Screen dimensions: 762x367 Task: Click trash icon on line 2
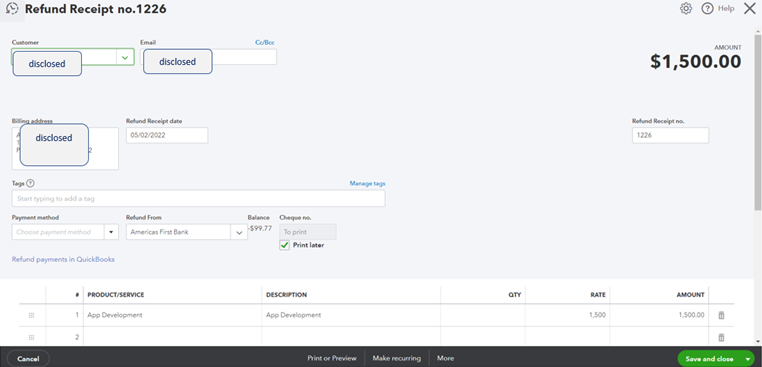(721, 337)
